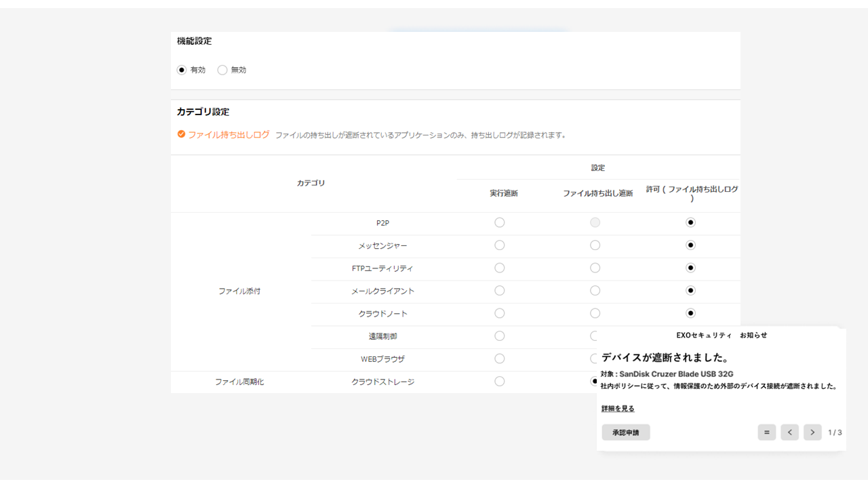The image size is (868, 488).
Task: Go to previous notice with the < arrow
Action: pyautogui.click(x=789, y=432)
